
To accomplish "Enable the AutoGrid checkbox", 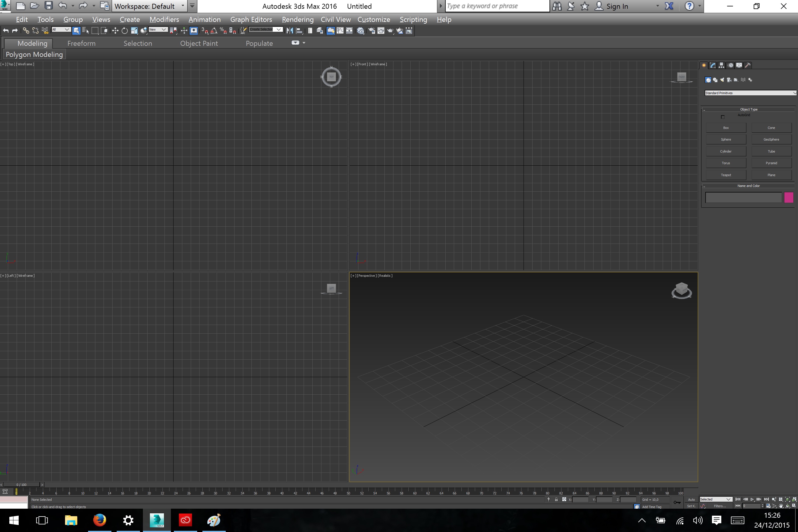I will (x=722, y=117).
